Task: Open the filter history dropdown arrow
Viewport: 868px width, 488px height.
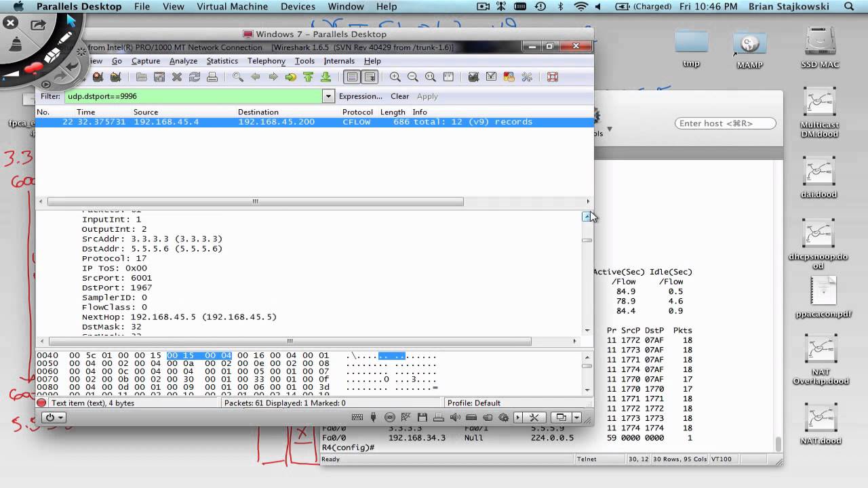Action: coord(328,96)
